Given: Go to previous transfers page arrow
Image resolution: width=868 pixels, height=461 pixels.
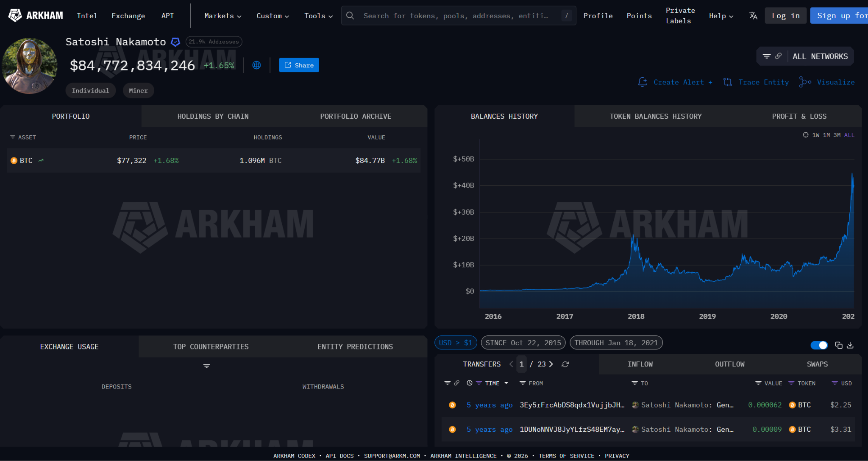Looking at the screenshot, I should [511, 364].
